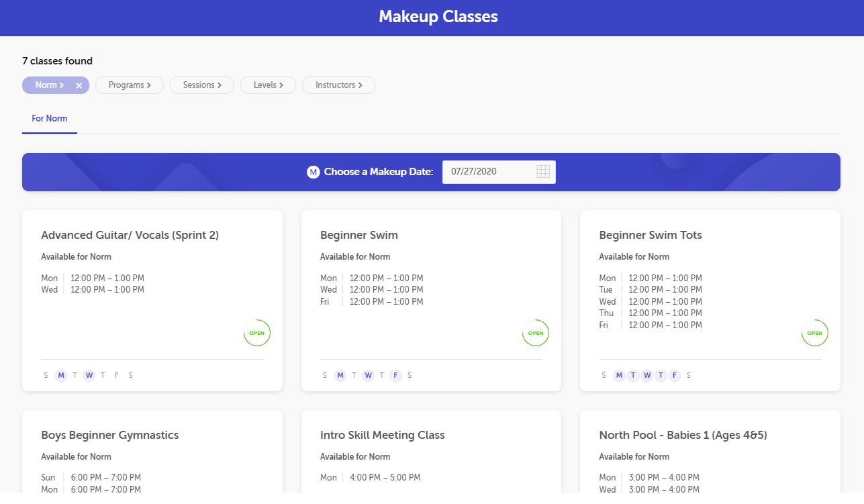Expand the Norm filter chip
Viewport: 864px width, 504px height.
click(49, 85)
